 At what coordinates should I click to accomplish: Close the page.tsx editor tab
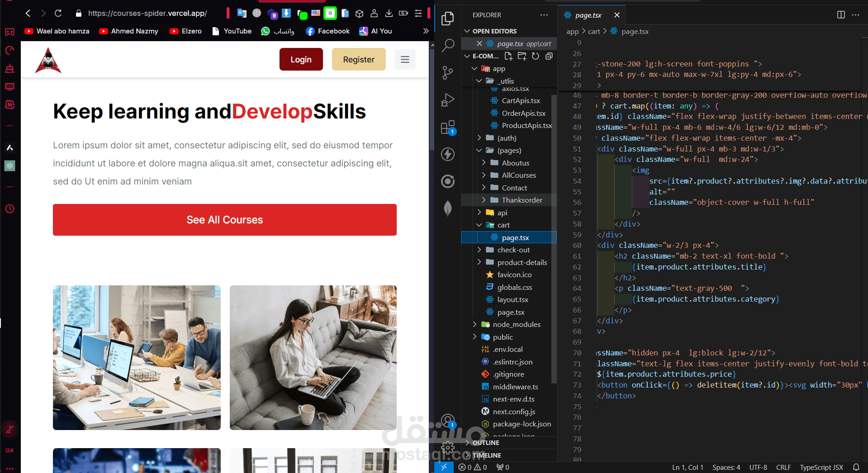617,15
